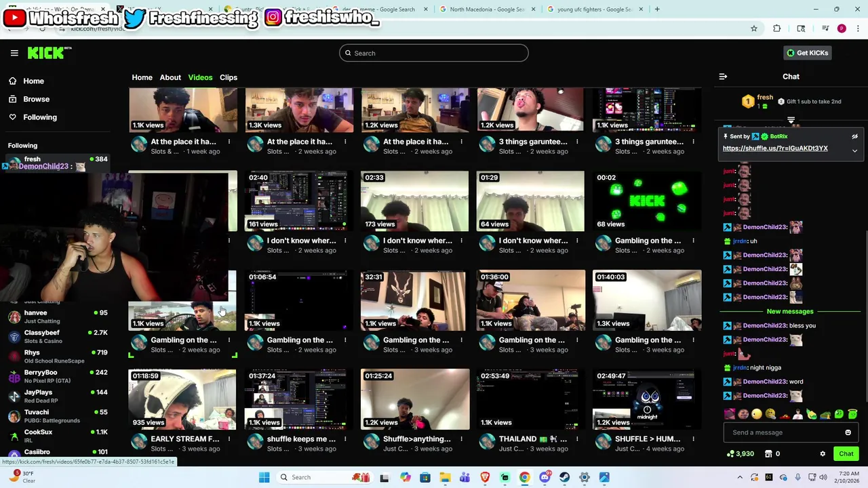This screenshot has height=488, width=868.
Task: Switch to the Clips tab
Action: pyautogui.click(x=229, y=77)
